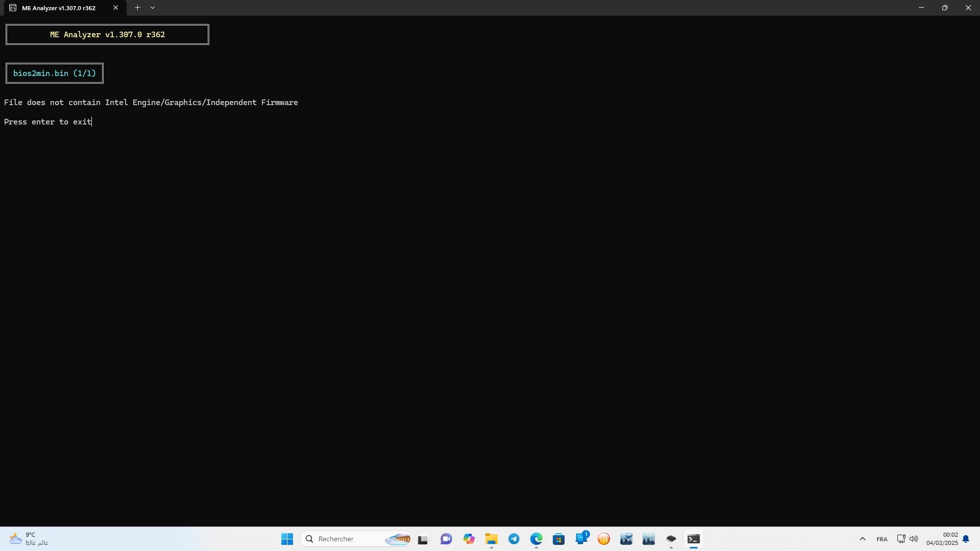Show hidden system tray icons
This screenshot has height=551, width=980.
[x=862, y=539]
